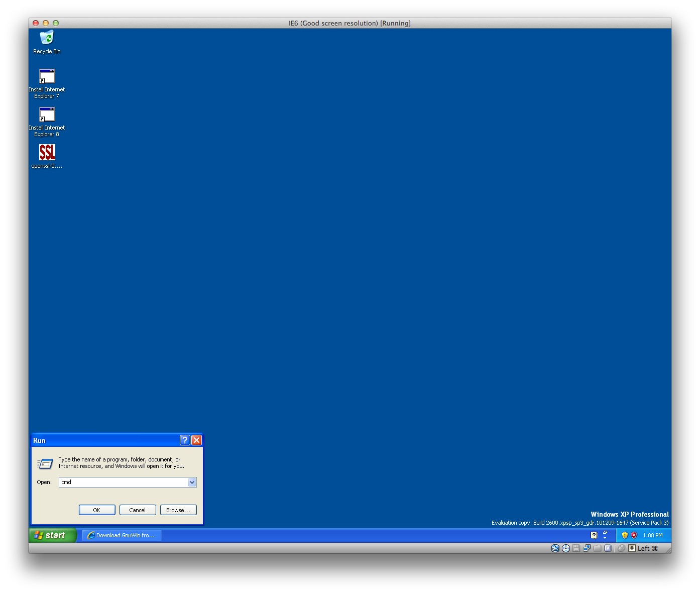Select the Install Internet Explorer 7 shortcut
Screen dimensions: 700x593
pyautogui.click(x=47, y=83)
